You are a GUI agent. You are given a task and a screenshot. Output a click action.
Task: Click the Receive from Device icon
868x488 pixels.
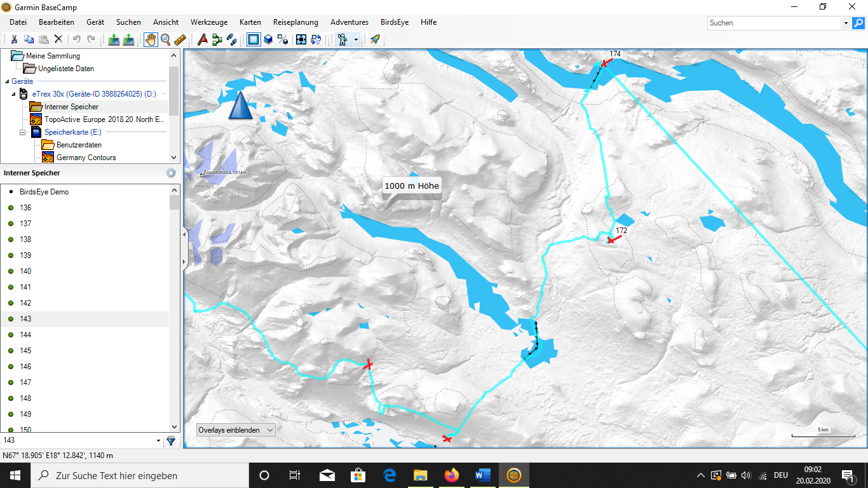click(x=128, y=39)
